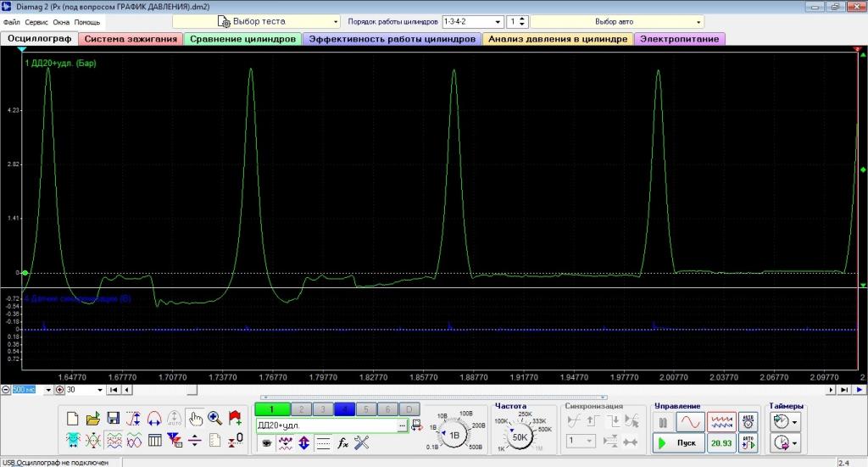Toggle channel 5 button
The image size is (868, 467).
[366, 409]
